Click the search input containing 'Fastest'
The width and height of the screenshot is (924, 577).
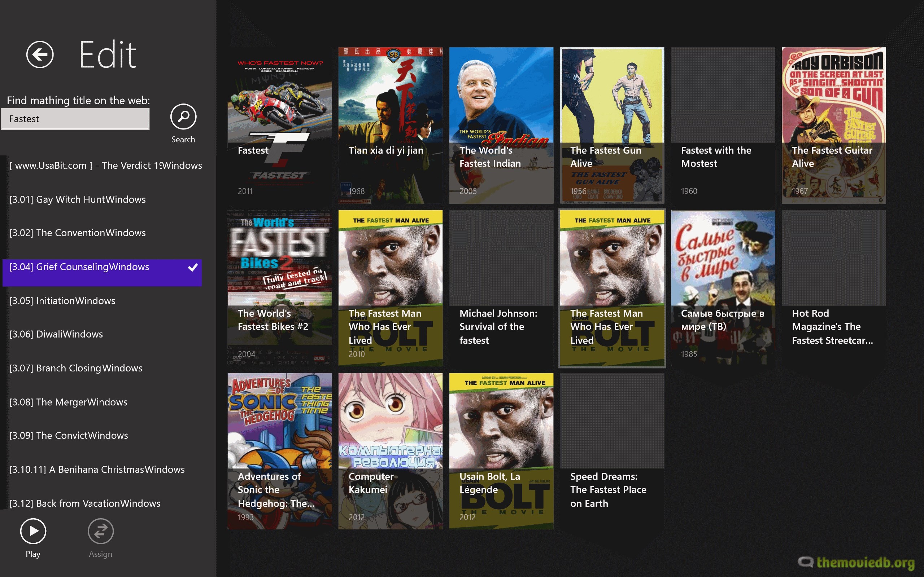tap(75, 119)
